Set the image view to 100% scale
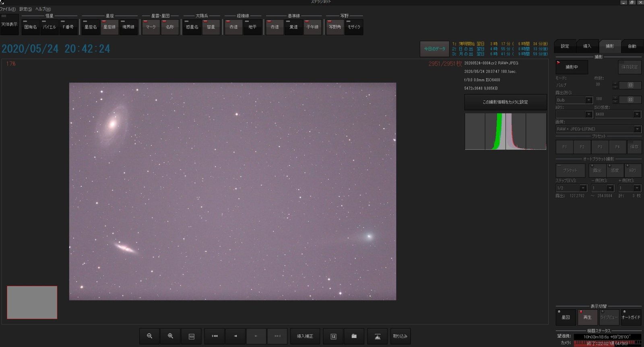 (x=192, y=336)
